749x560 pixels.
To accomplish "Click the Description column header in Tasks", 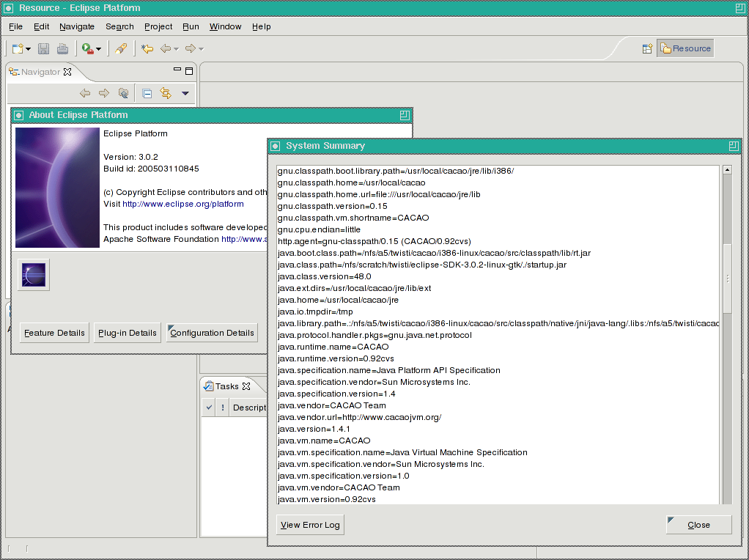I will coord(249,408).
